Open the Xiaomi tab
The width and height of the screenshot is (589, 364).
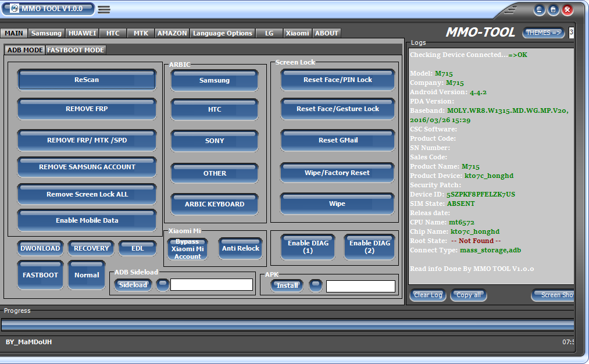coord(297,33)
